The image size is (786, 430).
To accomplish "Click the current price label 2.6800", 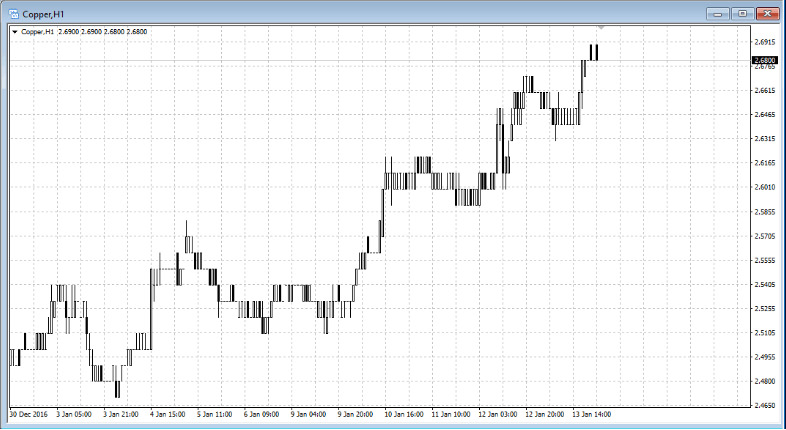I will pos(763,60).
